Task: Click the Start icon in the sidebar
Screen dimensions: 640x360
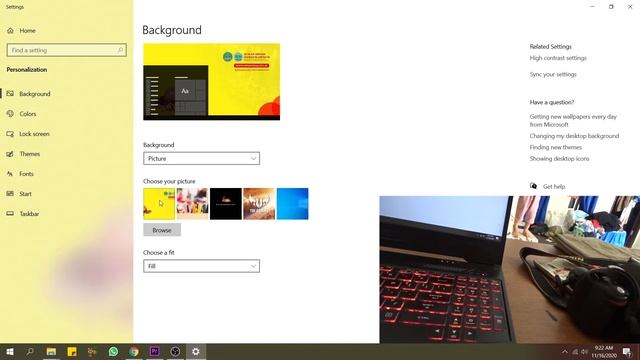Action: [x=10, y=194]
